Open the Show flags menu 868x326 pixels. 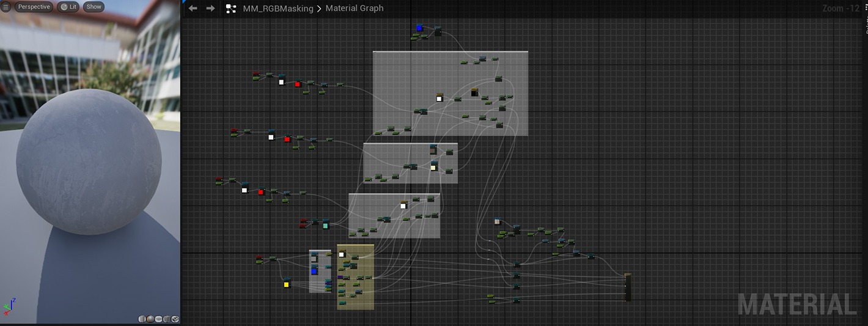click(x=94, y=7)
